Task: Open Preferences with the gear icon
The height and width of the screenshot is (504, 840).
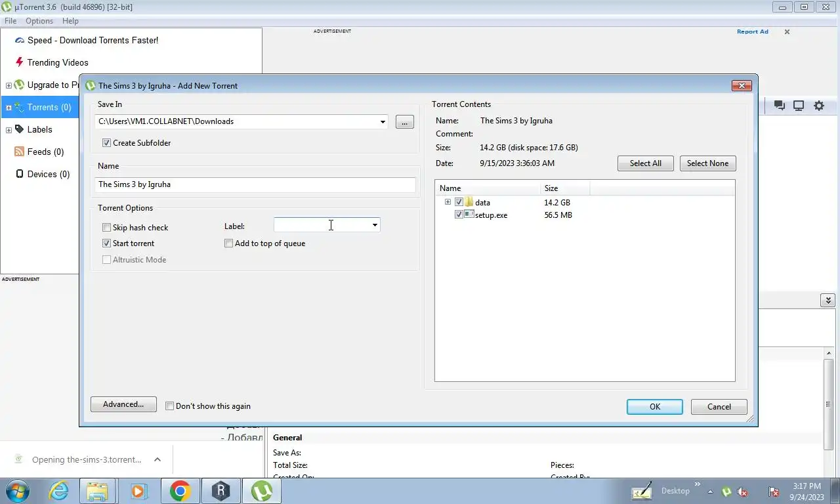Action: pyautogui.click(x=819, y=106)
